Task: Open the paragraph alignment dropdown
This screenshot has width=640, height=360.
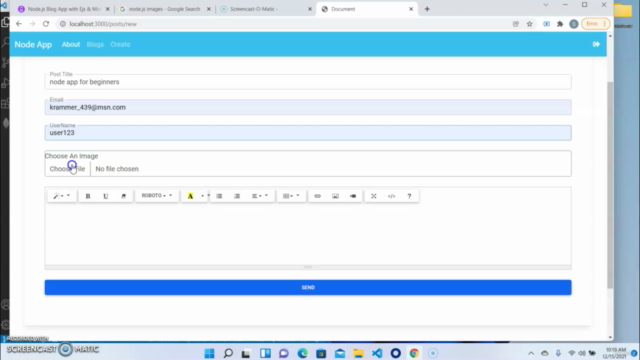Action: (260, 196)
